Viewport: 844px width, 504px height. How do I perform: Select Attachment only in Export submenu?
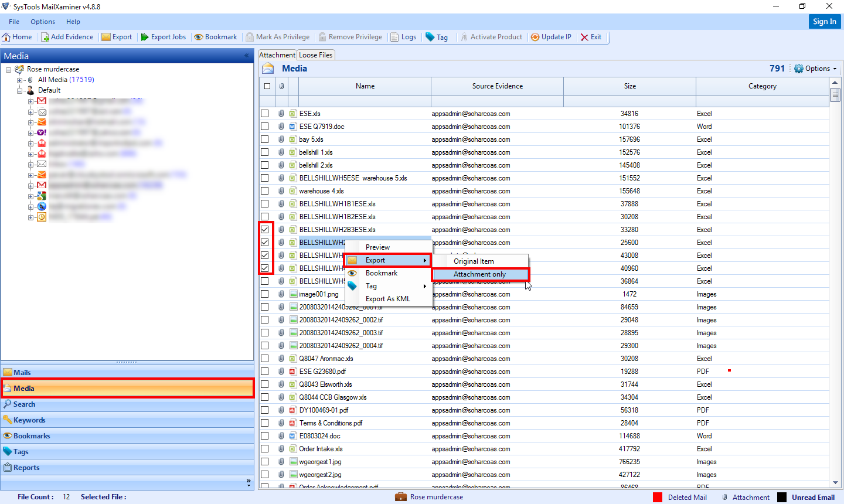[x=481, y=274]
